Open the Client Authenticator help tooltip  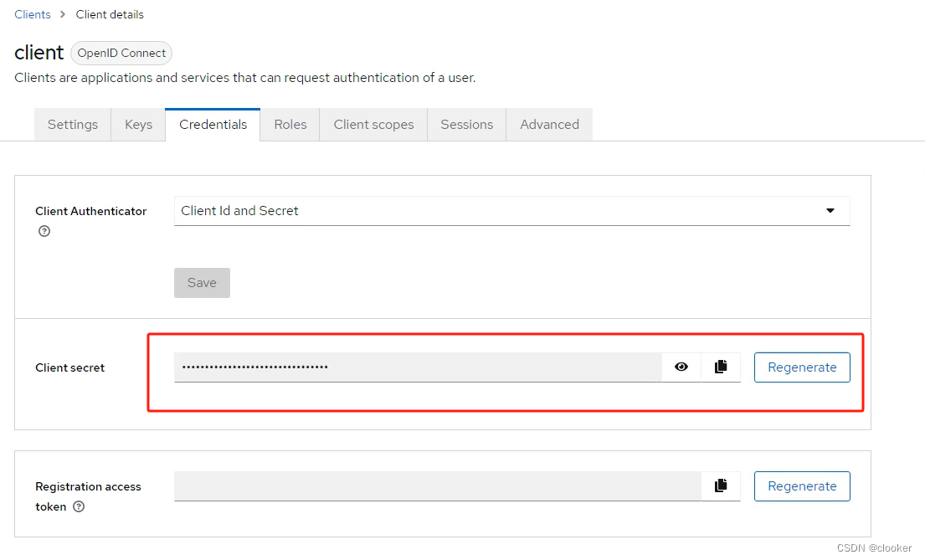click(44, 230)
